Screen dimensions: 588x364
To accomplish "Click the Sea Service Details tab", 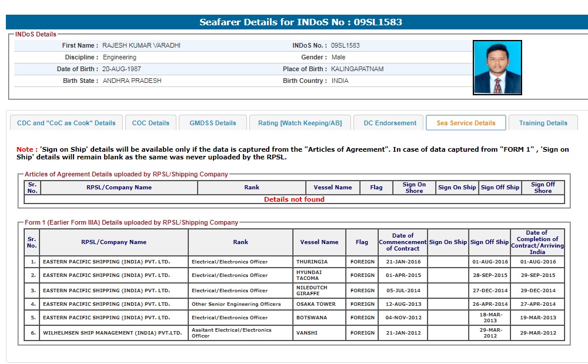I will 466,123.
